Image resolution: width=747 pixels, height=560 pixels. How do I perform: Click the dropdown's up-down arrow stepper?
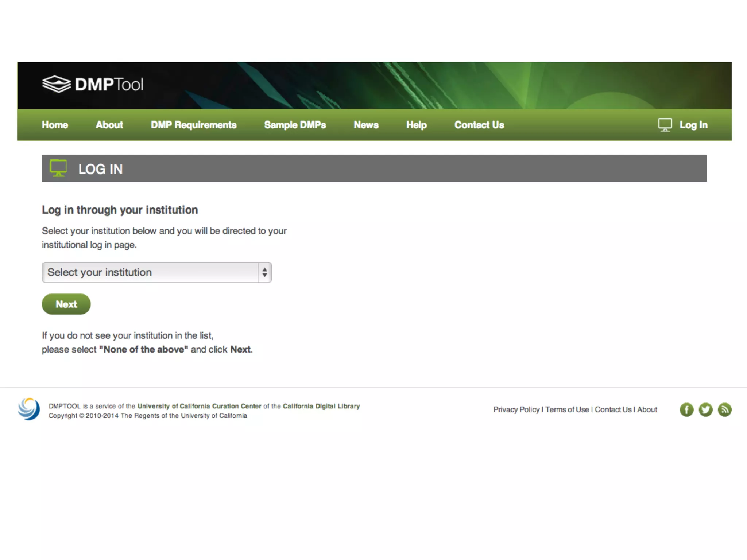tap(264, 272)
